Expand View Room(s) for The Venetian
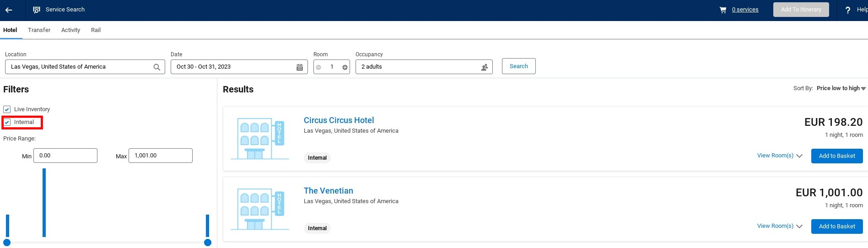 coord(779,226)
